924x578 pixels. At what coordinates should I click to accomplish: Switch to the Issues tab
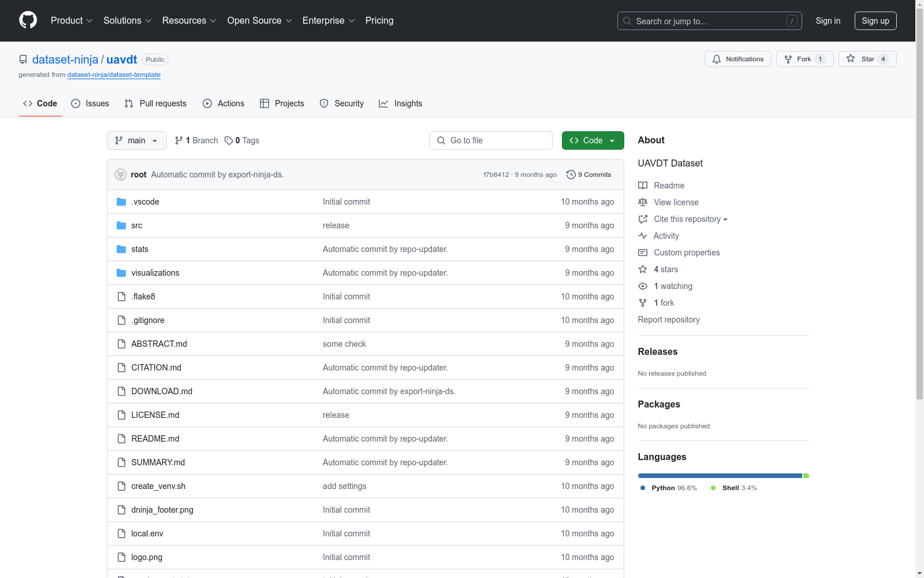click(x=90, y=103)
